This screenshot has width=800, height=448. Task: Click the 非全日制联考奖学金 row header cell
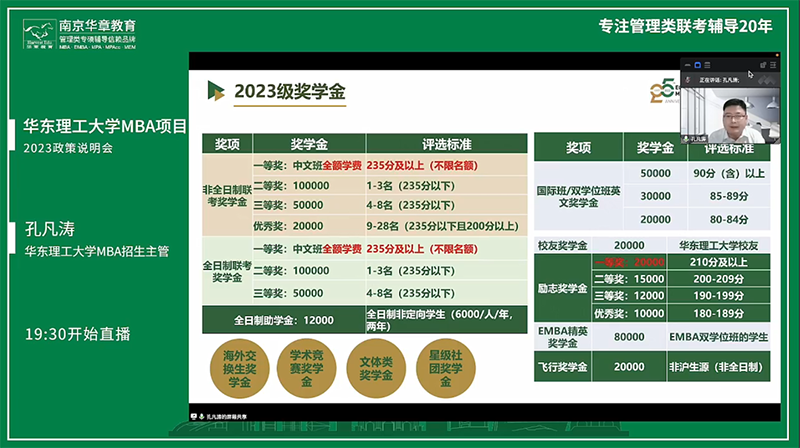tap(227, 195)
